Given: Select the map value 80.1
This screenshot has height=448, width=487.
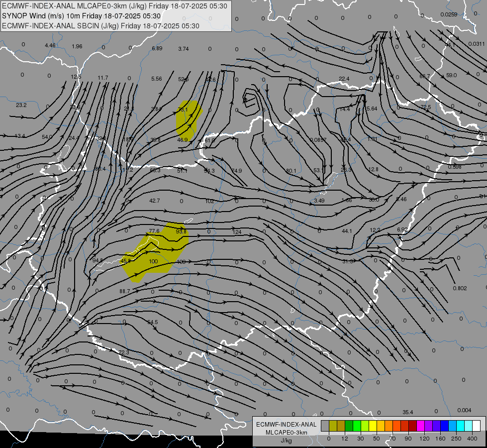Looking at the screenshot, I should pyautogui.click(x=291, y=171).
